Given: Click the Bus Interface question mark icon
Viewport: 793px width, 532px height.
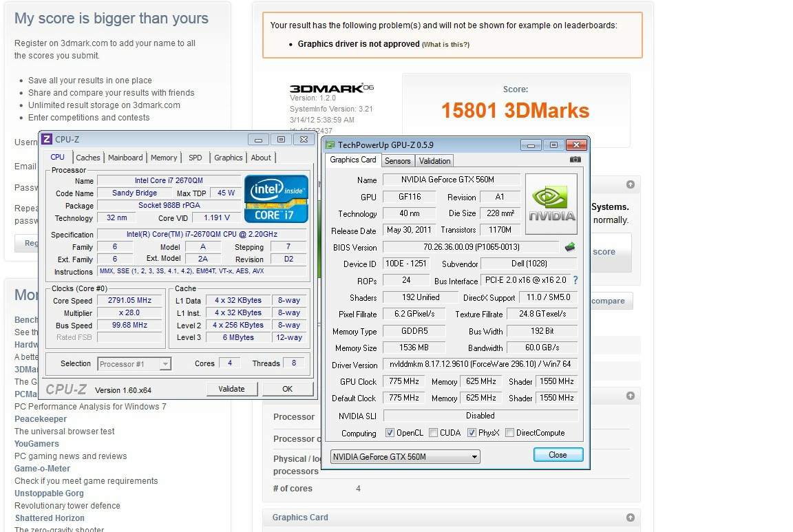Looking at the screenshot, I should (575, 280).
